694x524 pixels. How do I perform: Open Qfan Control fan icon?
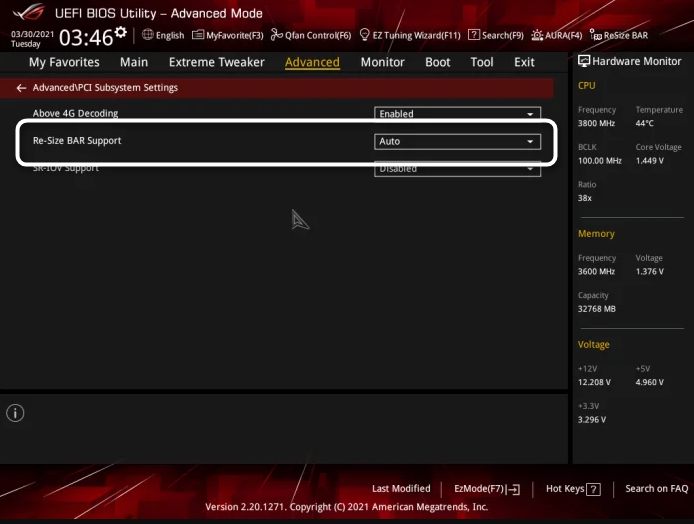pos(277,35)
